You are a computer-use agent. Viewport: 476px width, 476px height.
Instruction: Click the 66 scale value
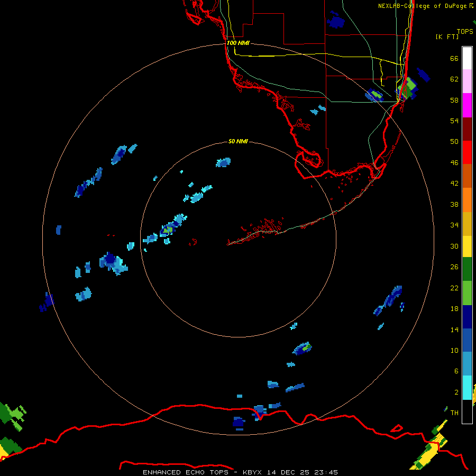(454, 58)
